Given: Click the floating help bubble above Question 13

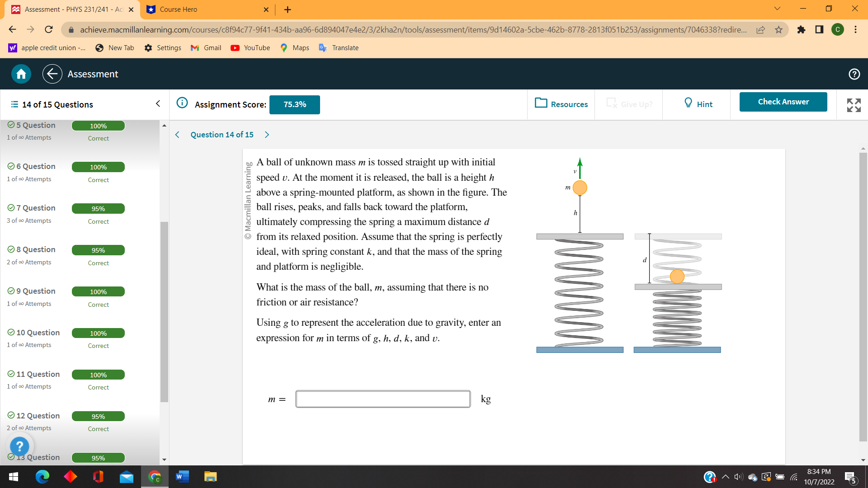Looking at the screenshot, I should click(x=19, y=446).
